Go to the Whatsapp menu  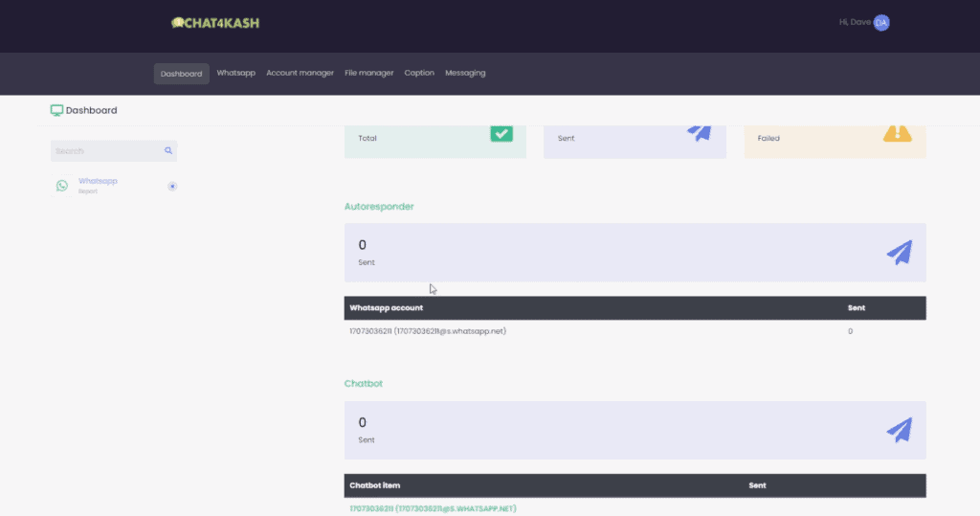pos(235,73)
